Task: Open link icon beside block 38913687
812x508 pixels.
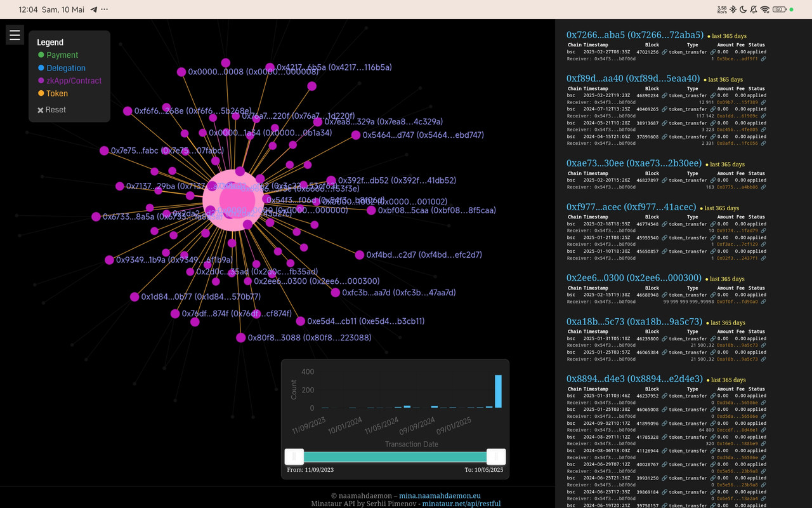Action: pyautogui.click(x=664, y=123)
